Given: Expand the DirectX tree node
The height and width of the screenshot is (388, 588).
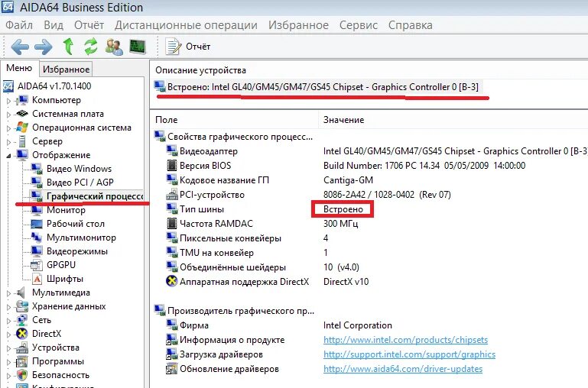Looking at the screenshot, I should pos(8,334).
